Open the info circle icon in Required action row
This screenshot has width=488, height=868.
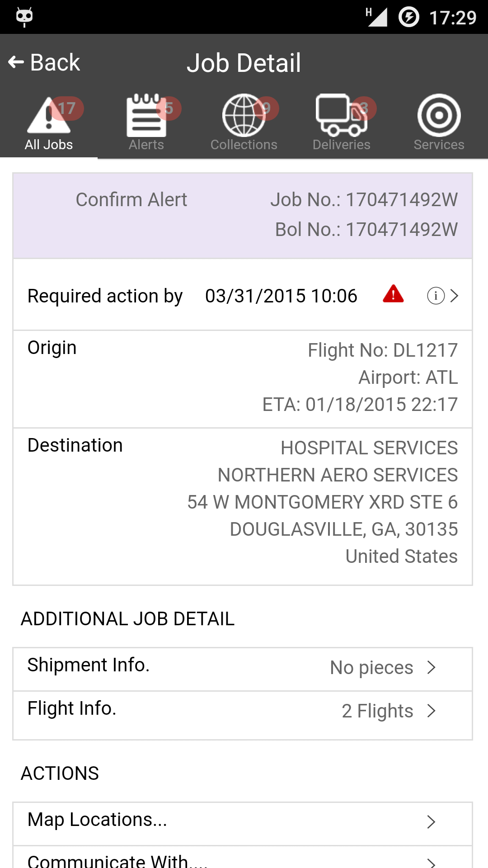(436, 296)
